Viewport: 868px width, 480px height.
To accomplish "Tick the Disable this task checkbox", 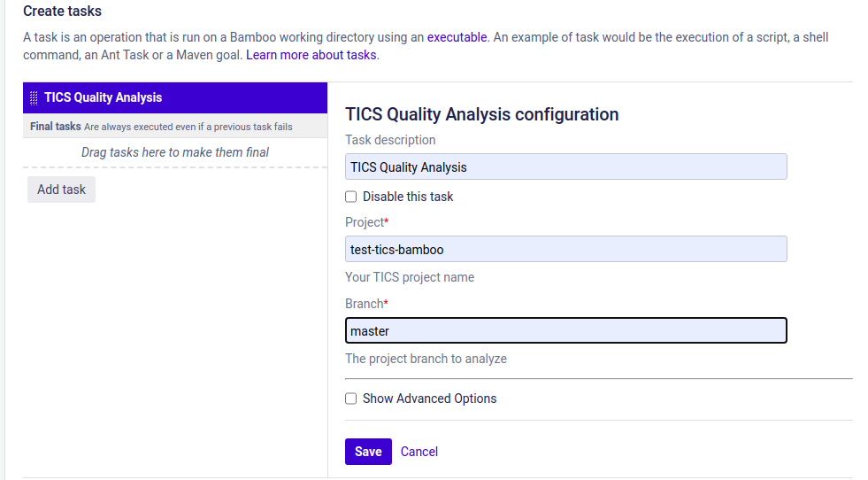I will coord(351,197).
